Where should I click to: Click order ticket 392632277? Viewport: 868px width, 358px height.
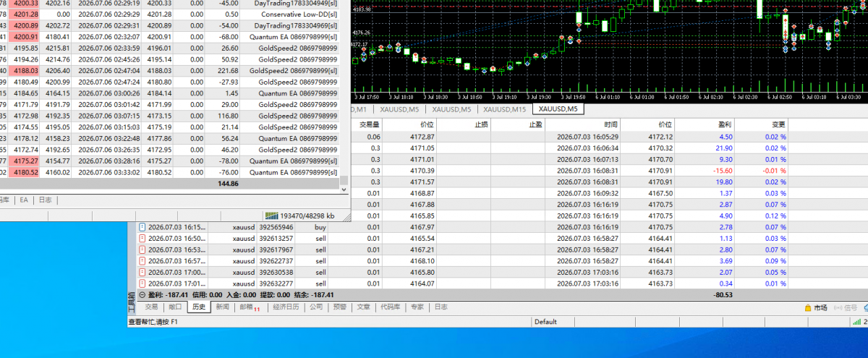[276, 283]
